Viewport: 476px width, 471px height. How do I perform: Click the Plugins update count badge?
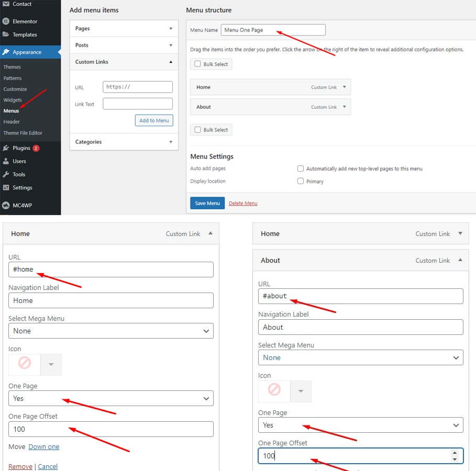36,148
